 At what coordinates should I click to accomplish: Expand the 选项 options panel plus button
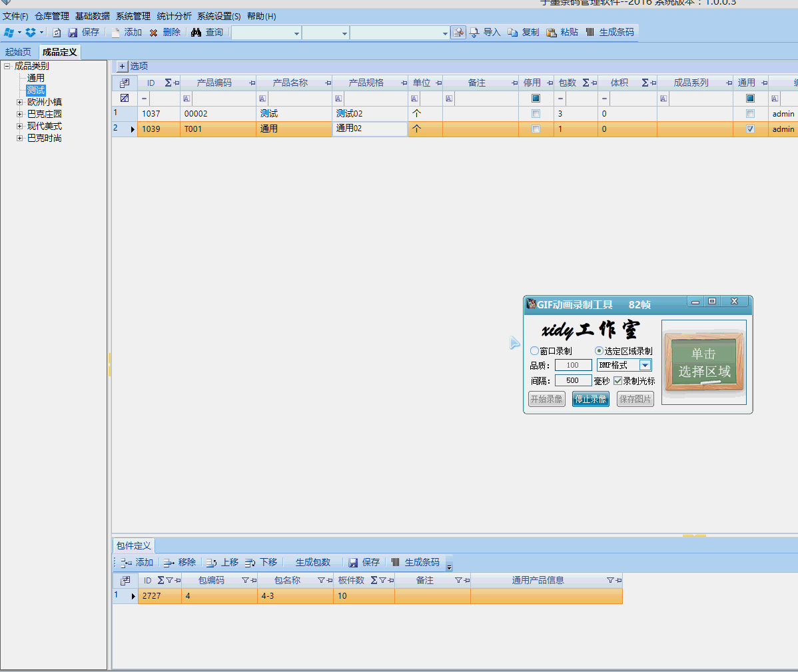pos(122,66)
